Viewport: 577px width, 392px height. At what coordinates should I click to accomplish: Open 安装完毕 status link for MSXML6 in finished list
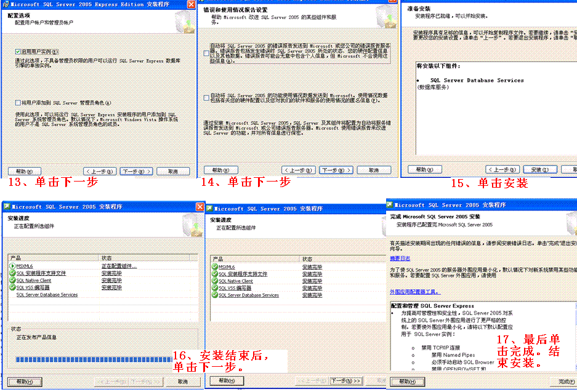pyautogui.click(x=312, y=266)
